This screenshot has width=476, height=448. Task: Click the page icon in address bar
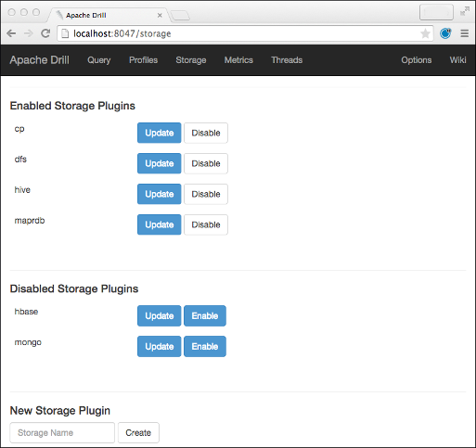(x=65, y=33)
